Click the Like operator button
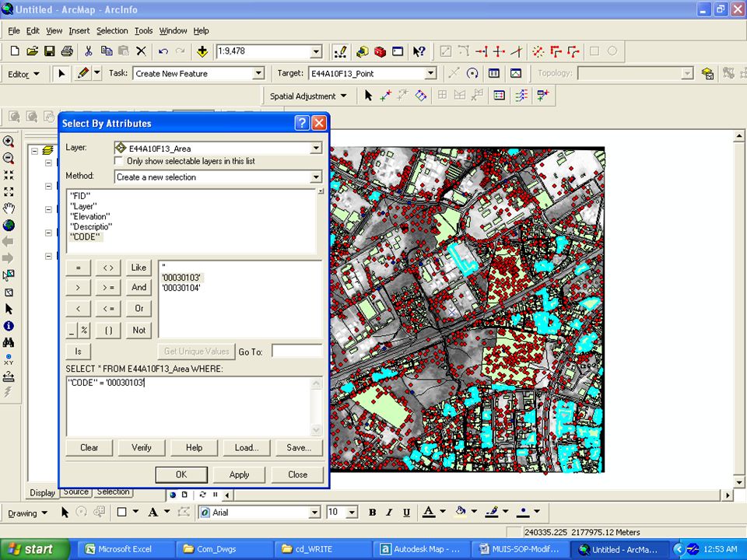 tap(139, 268)
